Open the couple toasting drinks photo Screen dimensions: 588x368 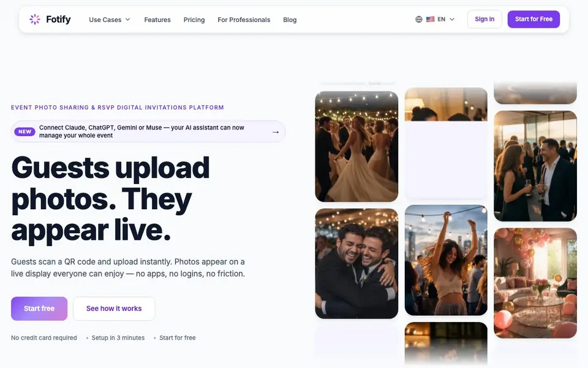[535, 166]
